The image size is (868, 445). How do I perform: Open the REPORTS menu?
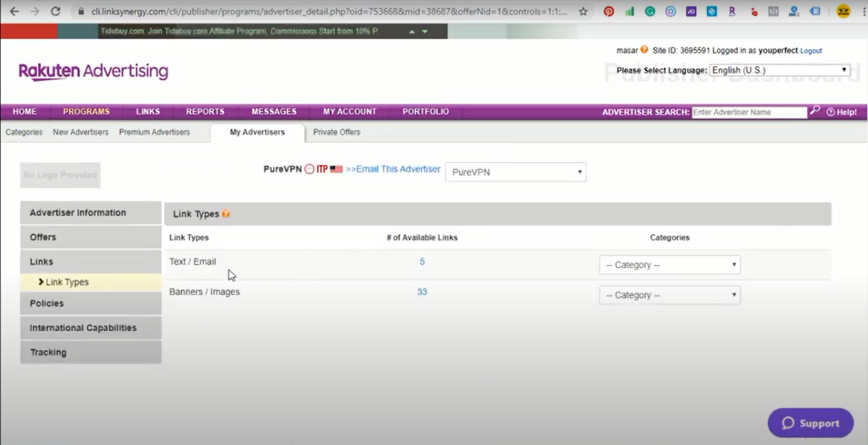(205, 112)
